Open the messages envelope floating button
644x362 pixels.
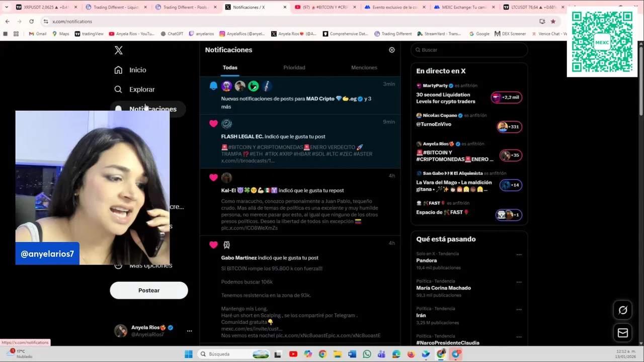coord(623,333)
